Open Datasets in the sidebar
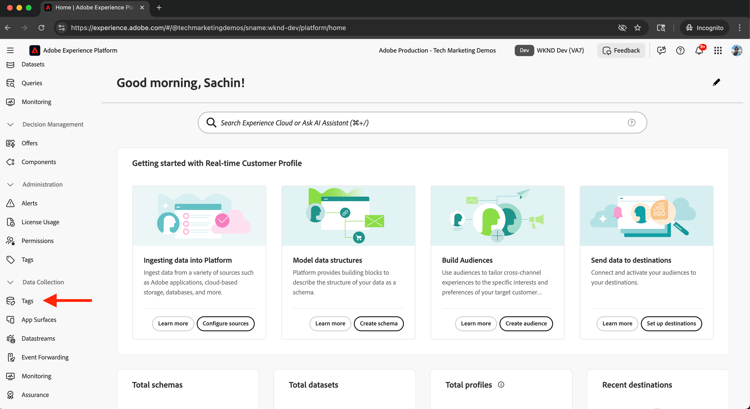This screenshot has height=409, width=750. pyautogui.click(x=33, y=64)
